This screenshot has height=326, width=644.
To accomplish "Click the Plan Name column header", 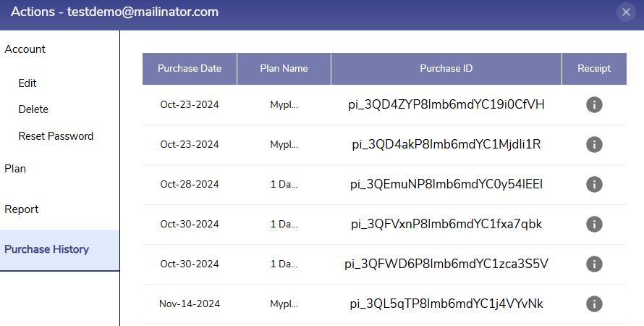I will pos(284,69).
